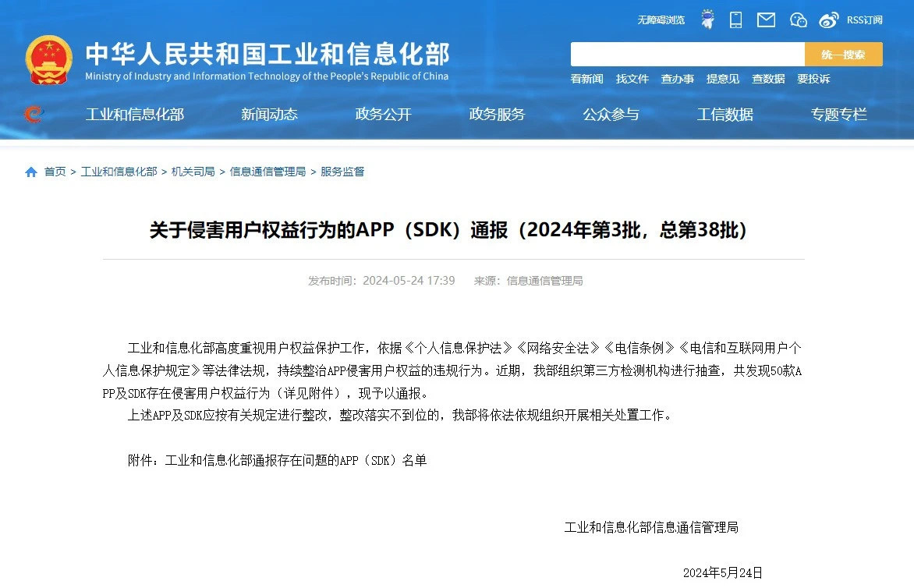
Task: Open the 新闻动态 navigation menu
Action: 269,115
